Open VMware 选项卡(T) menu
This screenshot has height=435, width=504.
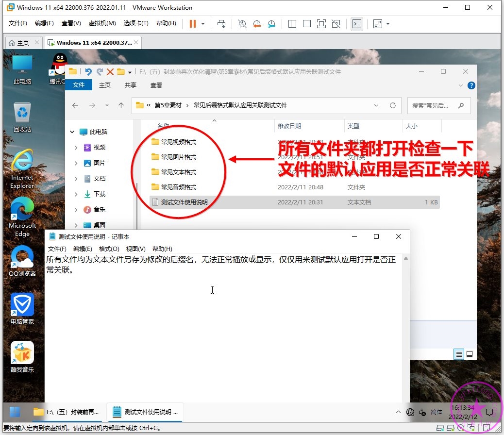(x=136, y=23)
